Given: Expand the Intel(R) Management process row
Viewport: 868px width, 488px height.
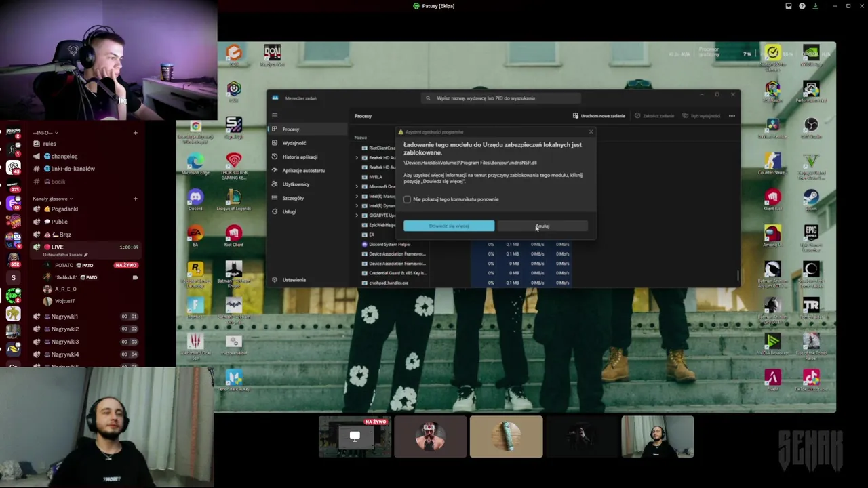Looking at the screenshot, I should (x=357, y=196).
